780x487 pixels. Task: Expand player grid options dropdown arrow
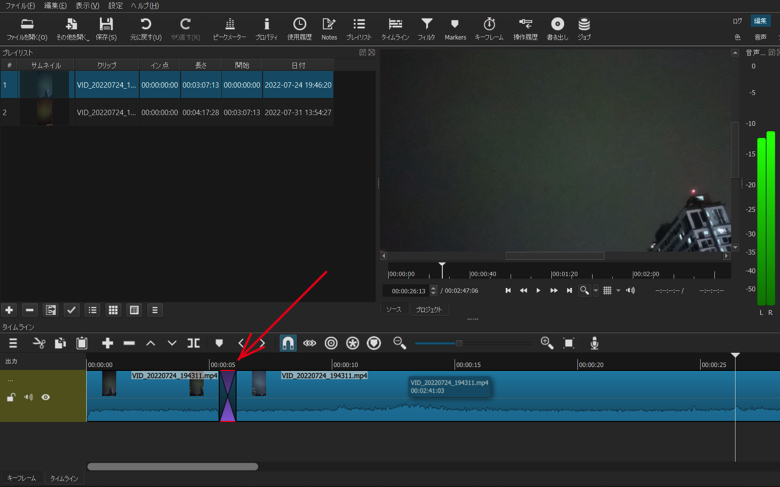[x=618, y=291]
